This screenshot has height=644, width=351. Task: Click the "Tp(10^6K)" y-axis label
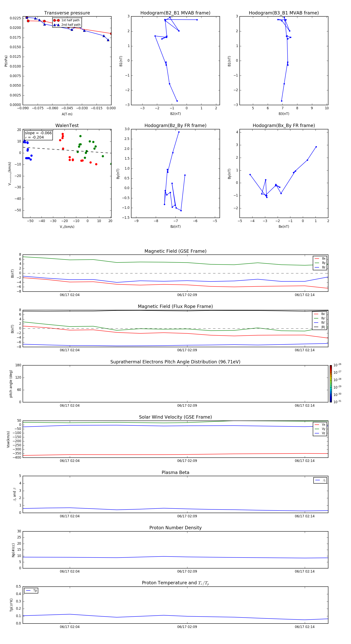pos(11,605)
